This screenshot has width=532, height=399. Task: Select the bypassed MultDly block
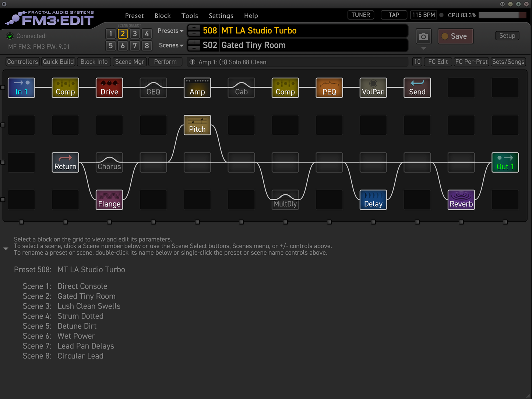click(285, 200)
